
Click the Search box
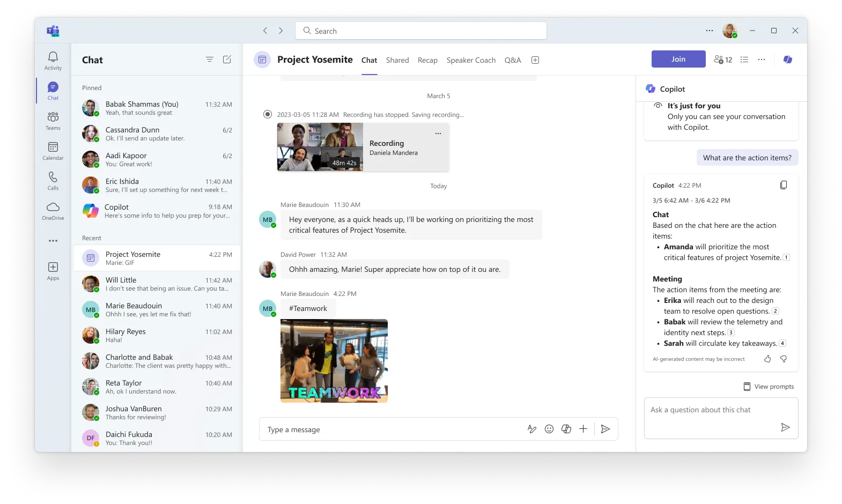[421, 31]
